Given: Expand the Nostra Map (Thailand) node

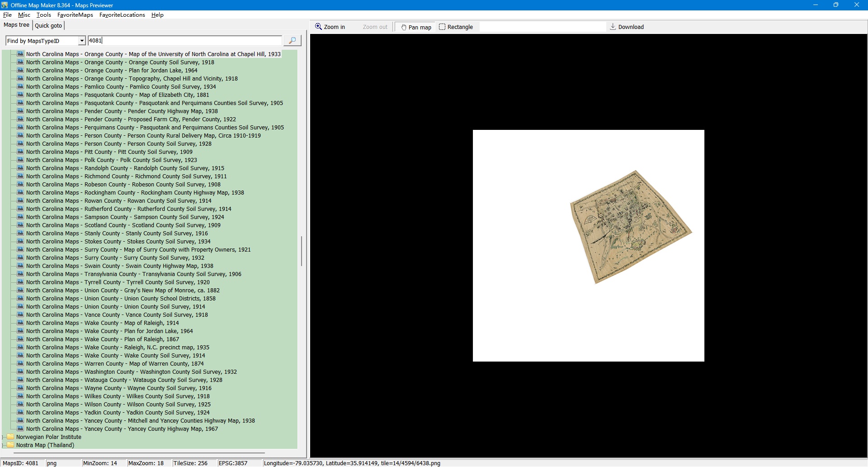Looking at the screenshot, I should (x=4, y=445).
